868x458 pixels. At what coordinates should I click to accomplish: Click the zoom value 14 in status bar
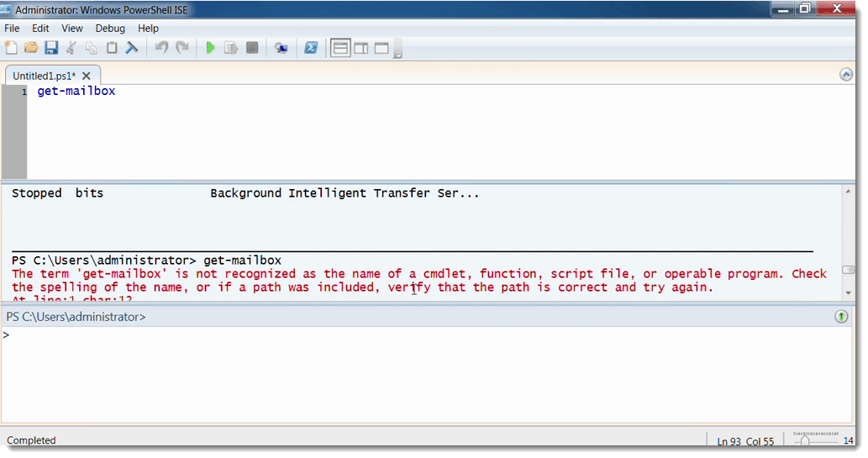point(848,441)
